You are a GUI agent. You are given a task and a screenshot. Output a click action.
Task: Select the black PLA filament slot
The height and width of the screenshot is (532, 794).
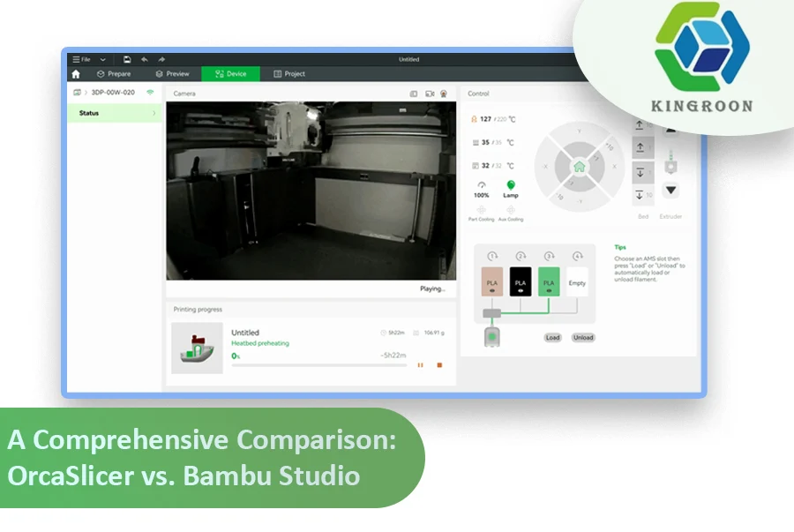point(520,282)
